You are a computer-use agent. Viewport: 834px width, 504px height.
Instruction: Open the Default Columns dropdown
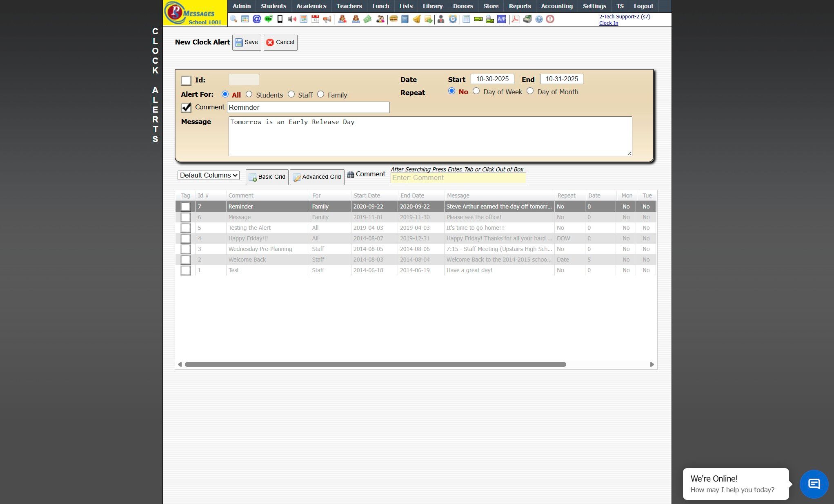tap(209, 175)
